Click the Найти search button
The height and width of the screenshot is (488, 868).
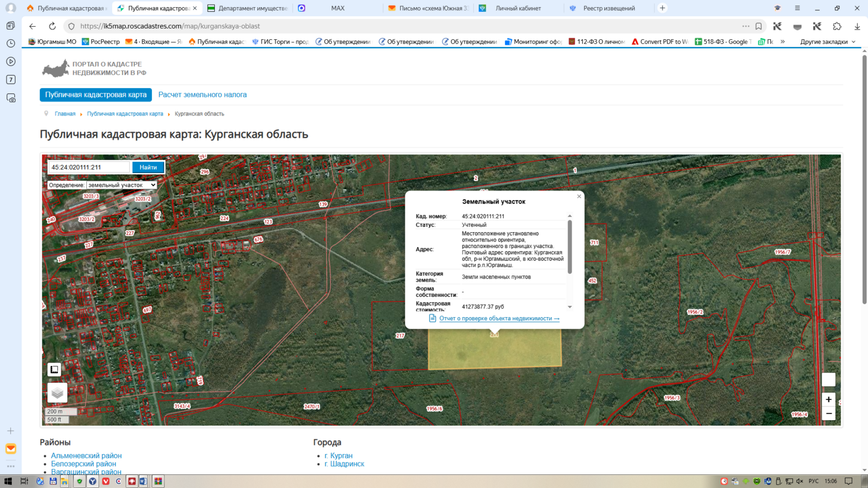[148, 167]
